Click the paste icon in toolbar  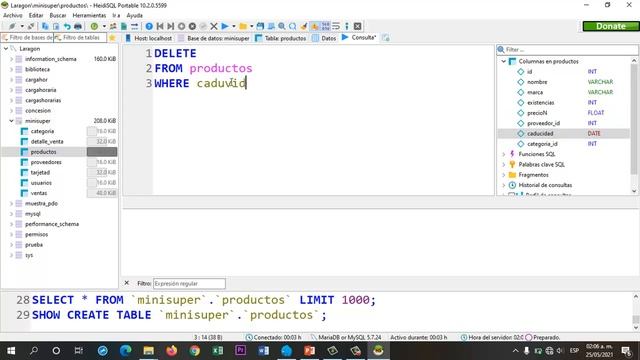coord(56,27)
